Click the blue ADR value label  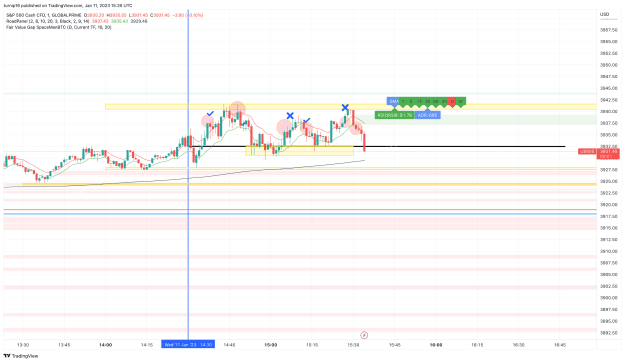point(428,115)
